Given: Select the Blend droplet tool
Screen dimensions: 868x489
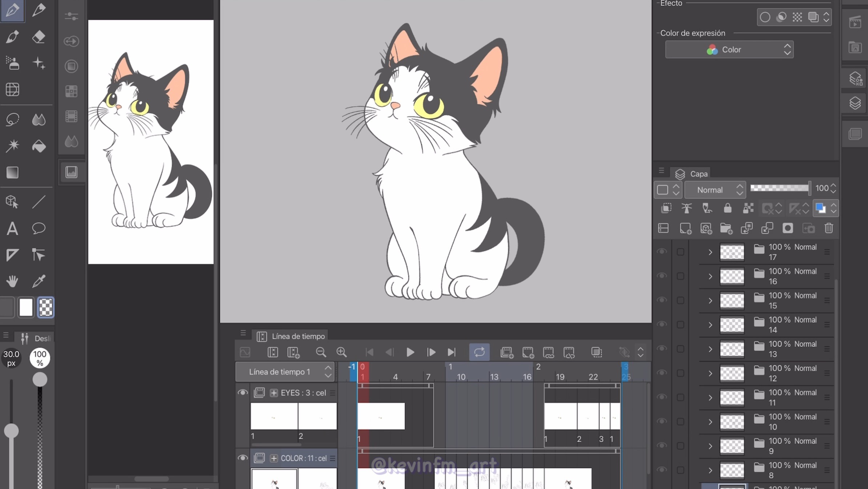Looking at the screenshot, I should (x=39, y=119).
